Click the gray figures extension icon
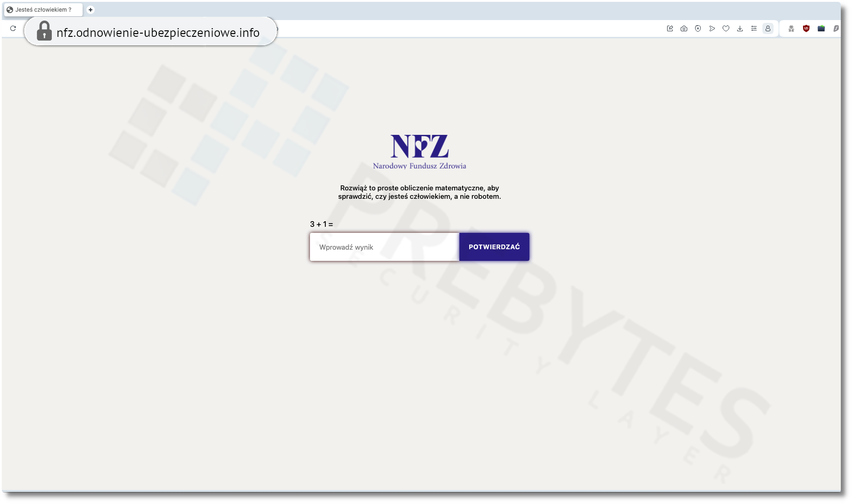The width and height of the screenshot is (852, 504). click(791, 28)
